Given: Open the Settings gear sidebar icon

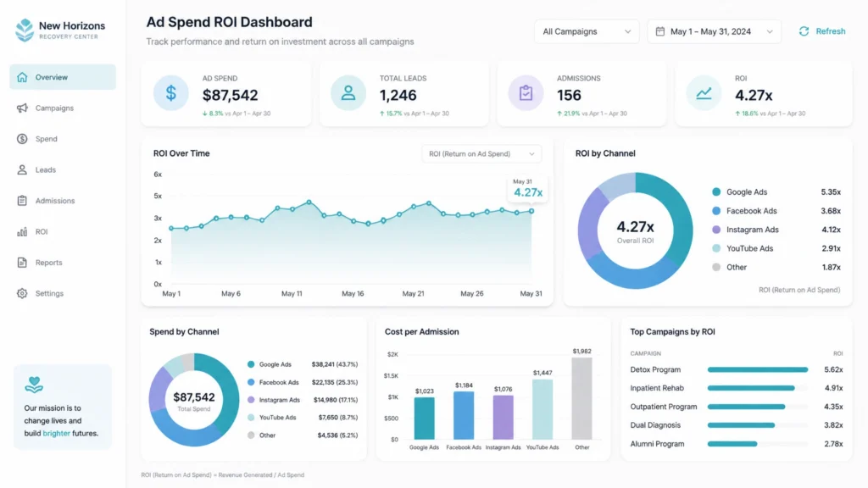Looking at the screenshot, I should pyautogui.click(x=22, y=293).
